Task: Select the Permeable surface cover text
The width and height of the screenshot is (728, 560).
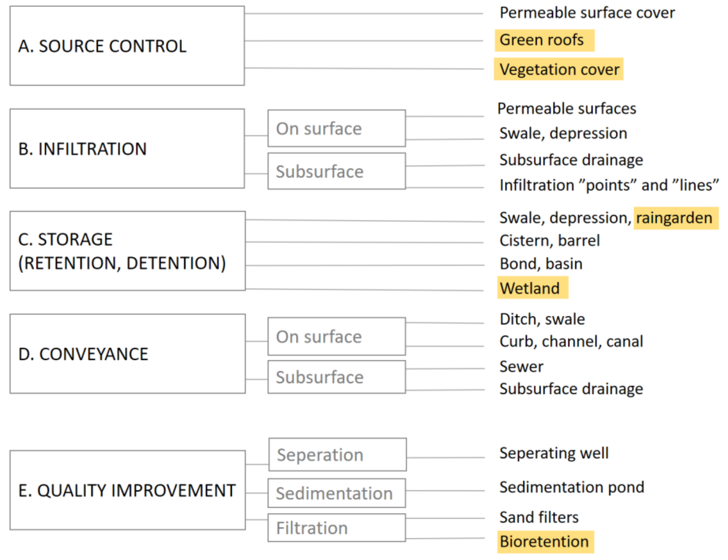Action: (587, 13)
